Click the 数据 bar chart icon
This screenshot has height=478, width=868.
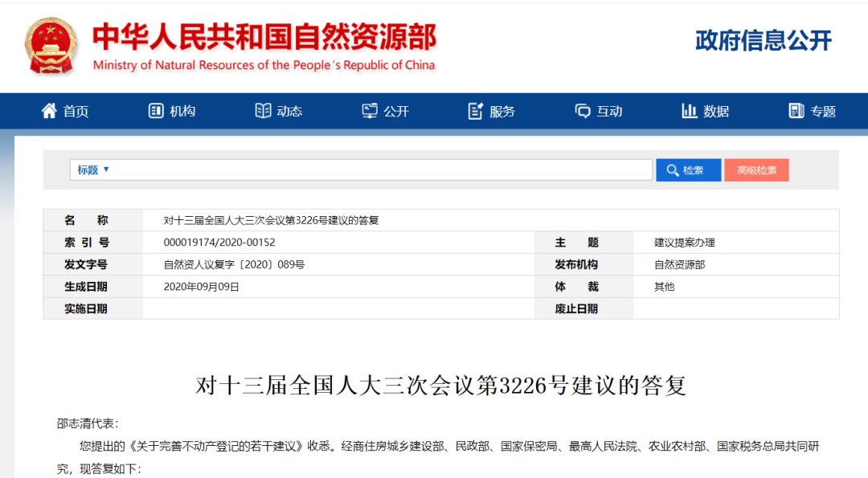pyautogui.click(x=689, y=111)
